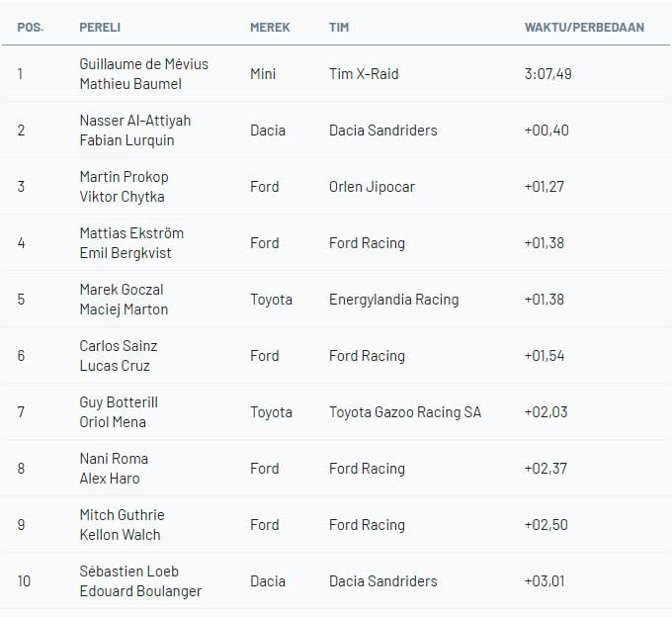Viewport: 672px width, 617px height.
Task: Click the Energylandia Racing team name
Action: click(393, 300)
